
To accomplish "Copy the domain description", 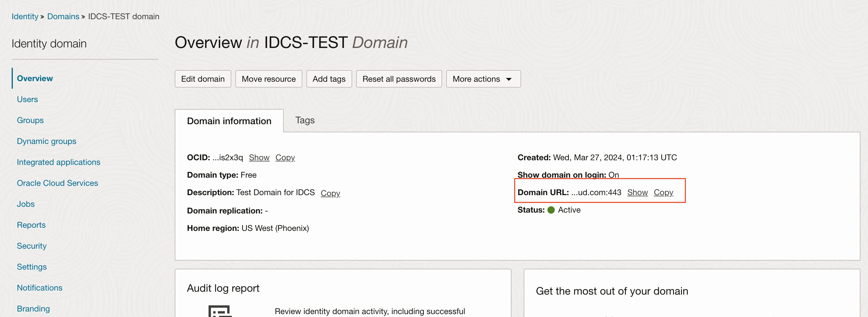I will tap(330, 193).
